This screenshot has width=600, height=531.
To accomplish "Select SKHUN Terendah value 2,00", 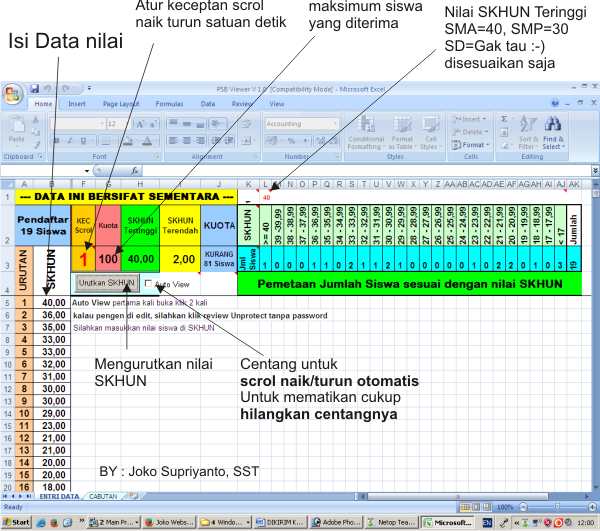I will tap(180, 259).
